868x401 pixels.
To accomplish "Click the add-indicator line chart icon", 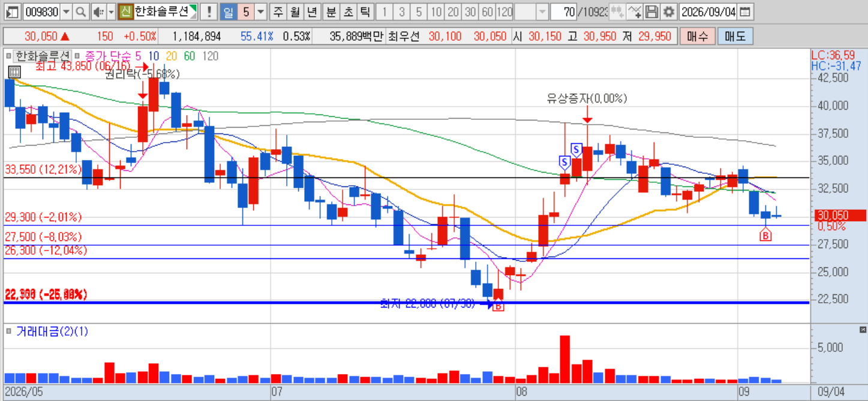I will (x=635, y=11).
